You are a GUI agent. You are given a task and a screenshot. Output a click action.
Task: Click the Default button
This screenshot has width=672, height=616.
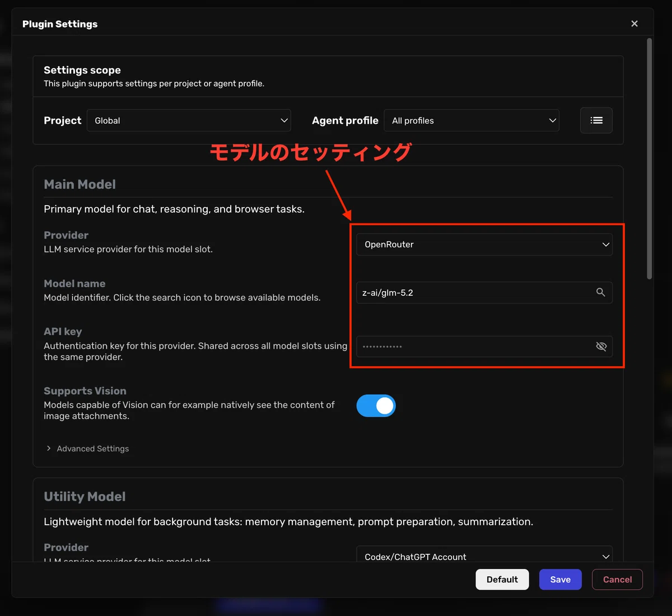[x=502, y=580]
